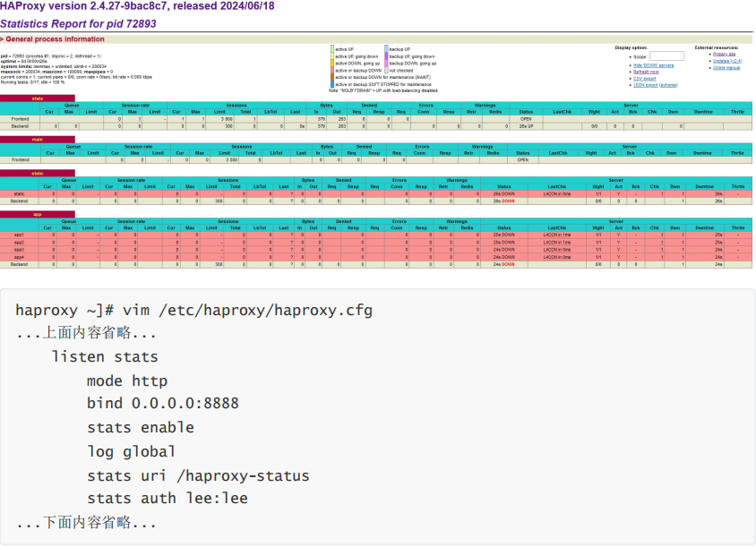Click the Queue column header in main table
The image size is (756, 547).
[x=73, y=147]
